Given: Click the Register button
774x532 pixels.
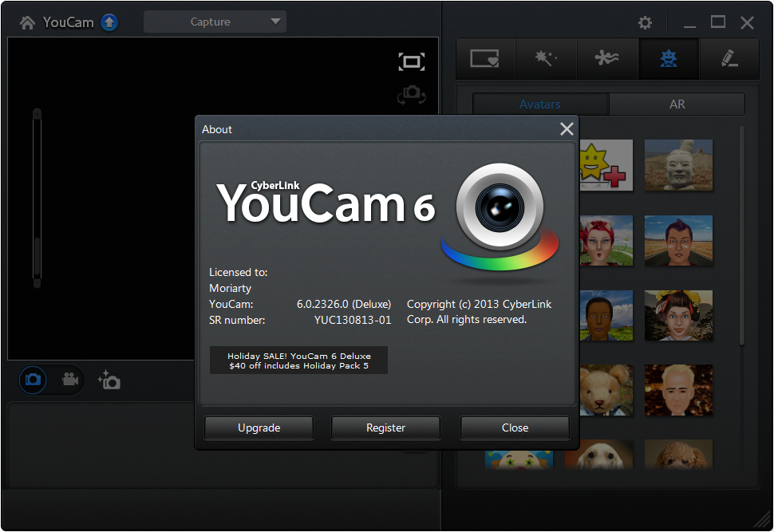Looking at the screenshot, I should coord(385,428).
